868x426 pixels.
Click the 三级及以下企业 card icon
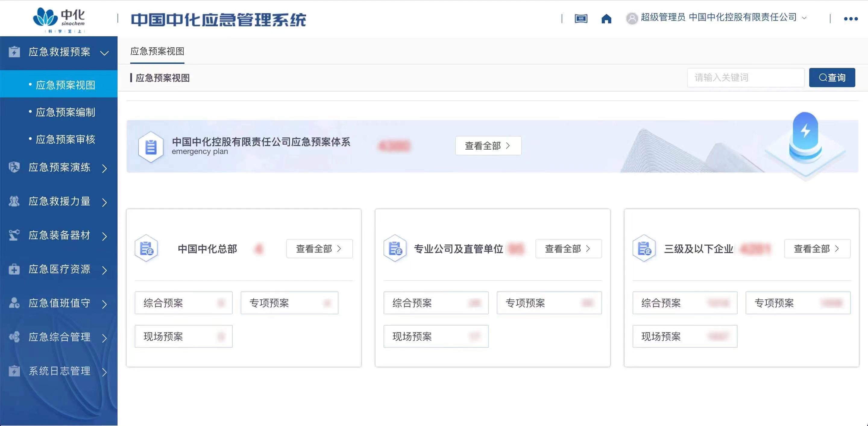[644, 248]
